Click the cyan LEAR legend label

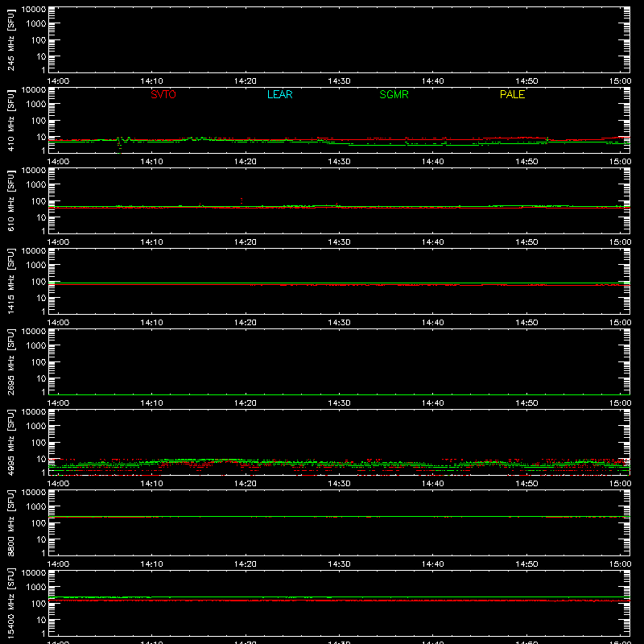coord(279,94)
